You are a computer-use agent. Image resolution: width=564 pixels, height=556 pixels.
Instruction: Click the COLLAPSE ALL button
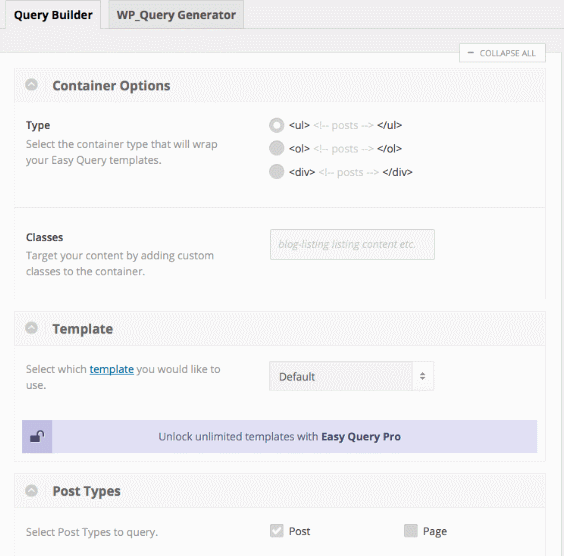click(502, 53)
